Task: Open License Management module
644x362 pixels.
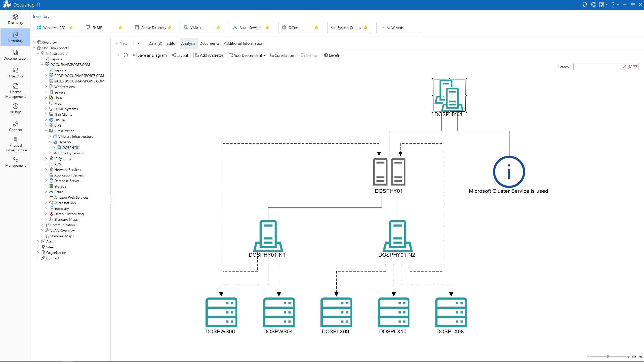Action: (x=15, y=91)
